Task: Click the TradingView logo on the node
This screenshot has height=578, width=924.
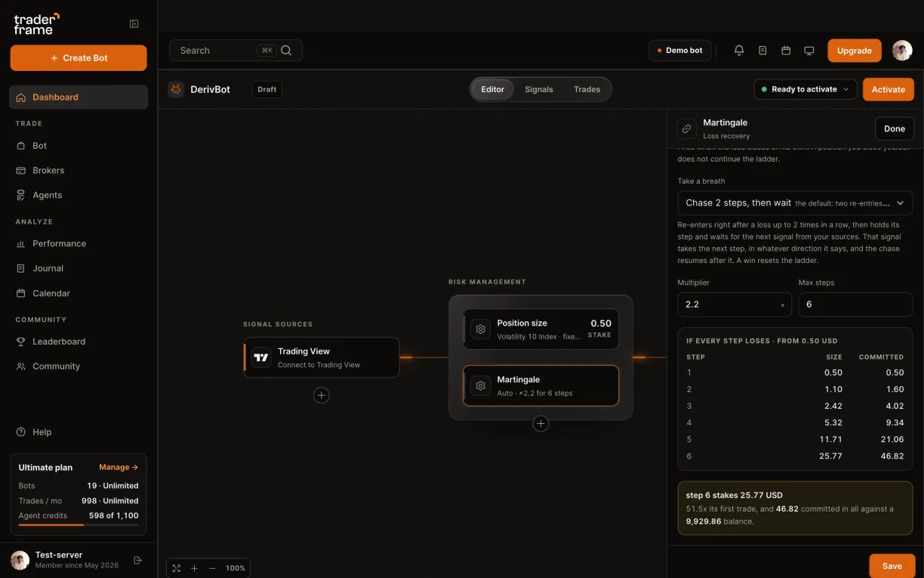Action: [261, 357]
